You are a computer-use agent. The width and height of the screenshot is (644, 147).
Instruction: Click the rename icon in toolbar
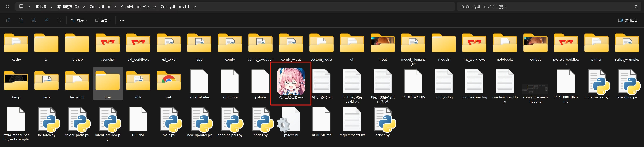pyautogui.click(x=34, y=20)
